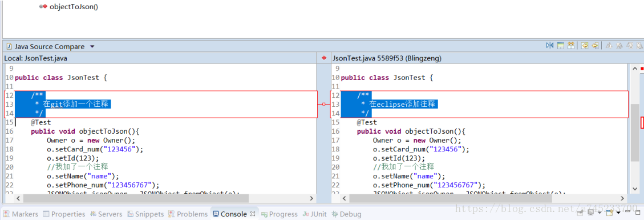Image resolution: width=644 pixels, height=220 pixels.
Task: Click the objectToJson() method icon in outline
Action: (43, 7)
